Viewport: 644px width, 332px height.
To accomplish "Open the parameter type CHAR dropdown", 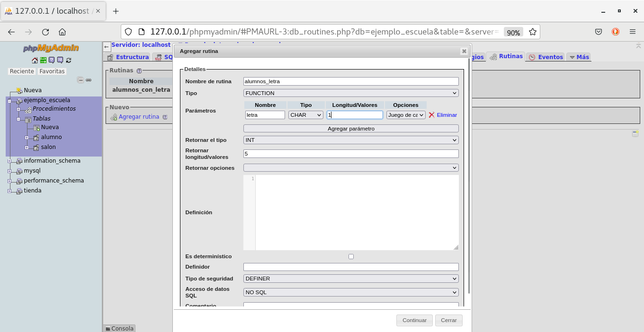I will [x=305, y=115].
